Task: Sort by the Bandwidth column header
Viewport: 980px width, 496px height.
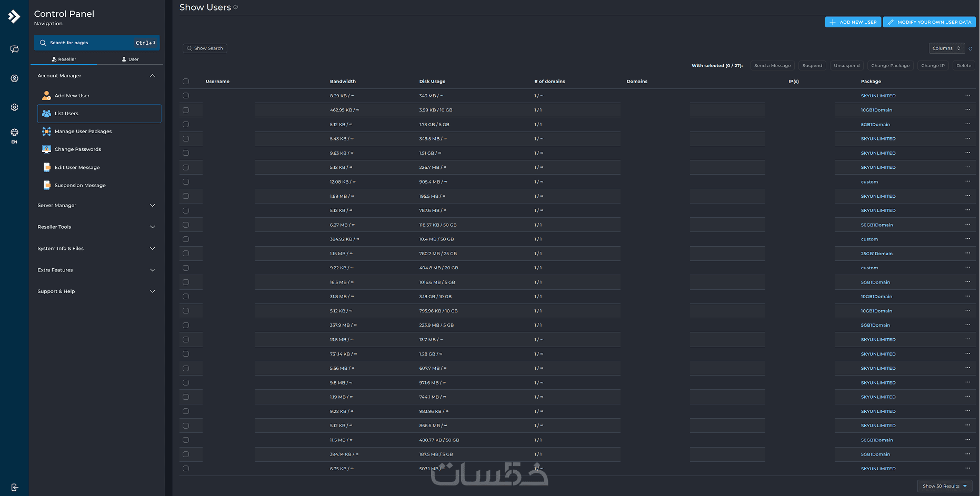Action: click(343, 82)
